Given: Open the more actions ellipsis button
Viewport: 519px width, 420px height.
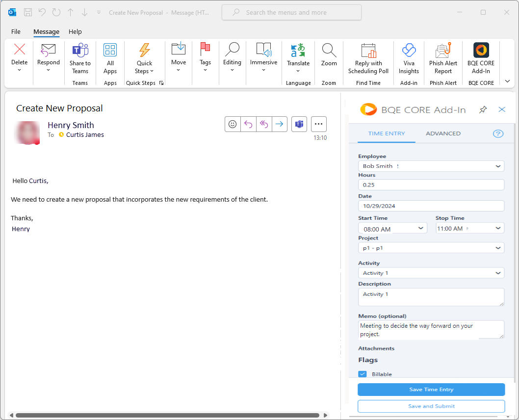Looking at the screenshot, I should [319, 124].
